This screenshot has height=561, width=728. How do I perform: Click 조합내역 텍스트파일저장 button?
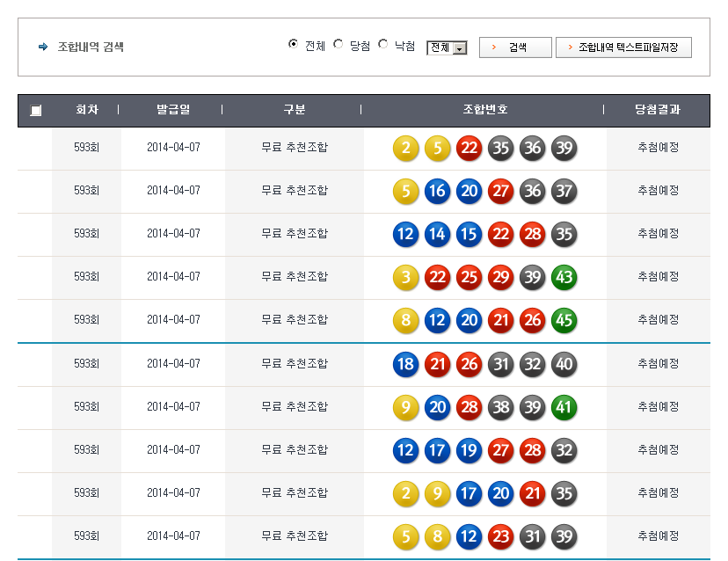pos(623,47)
